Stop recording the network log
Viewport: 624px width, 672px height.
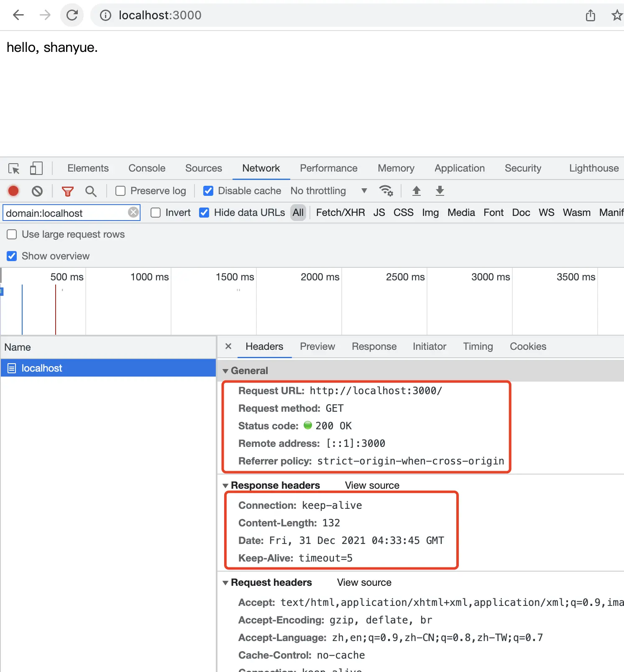(x=13, y=191)
